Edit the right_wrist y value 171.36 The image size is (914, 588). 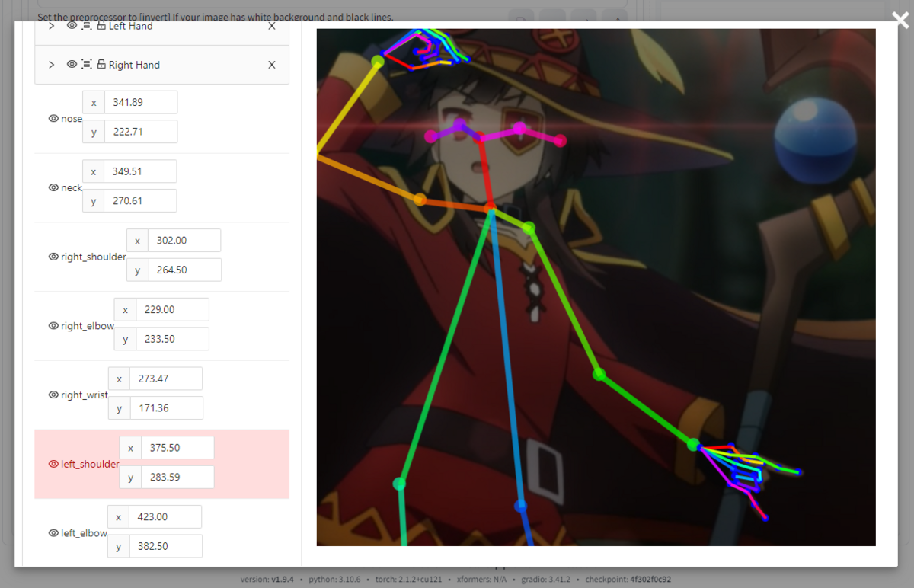pyautogui.click(x=166, y=408)
